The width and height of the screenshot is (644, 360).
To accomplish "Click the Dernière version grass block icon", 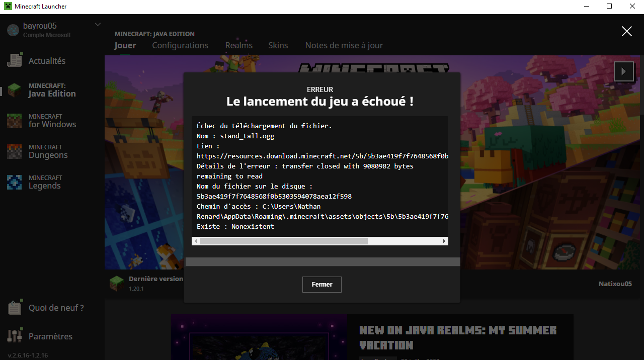I will pos(117,283).
